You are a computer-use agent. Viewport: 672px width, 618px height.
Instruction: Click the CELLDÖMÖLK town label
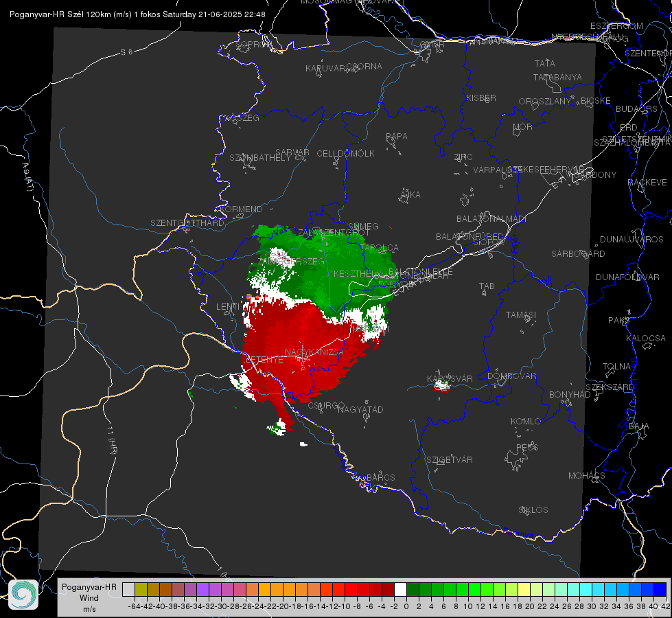[x=345, y=154]
